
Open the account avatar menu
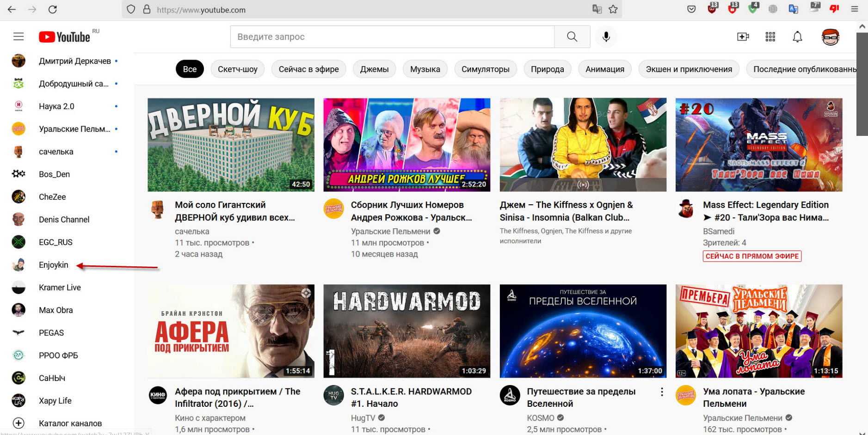point(830,37)
